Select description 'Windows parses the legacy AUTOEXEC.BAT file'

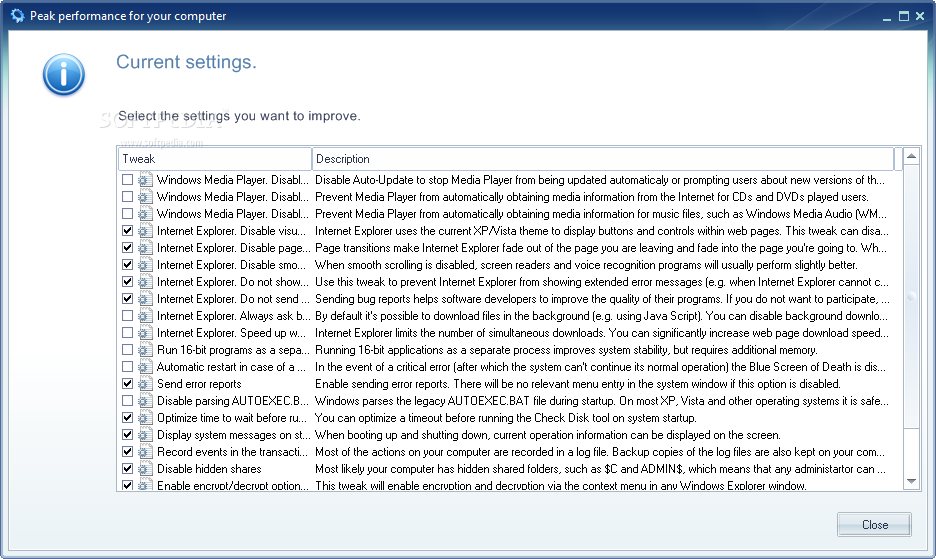tap(602, 401)
